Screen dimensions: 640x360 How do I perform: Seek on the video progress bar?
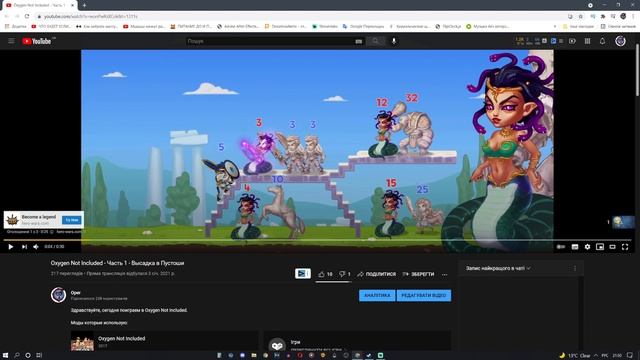tap(317, 240)
